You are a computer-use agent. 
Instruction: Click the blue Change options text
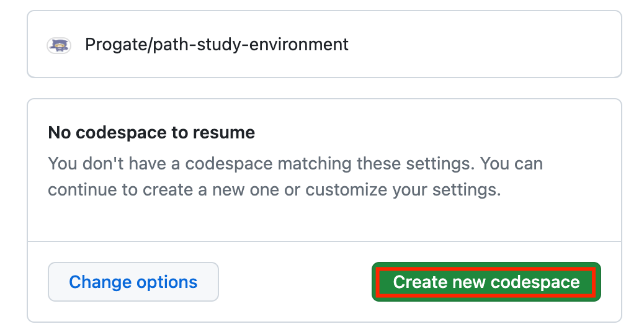click(133, 282)
